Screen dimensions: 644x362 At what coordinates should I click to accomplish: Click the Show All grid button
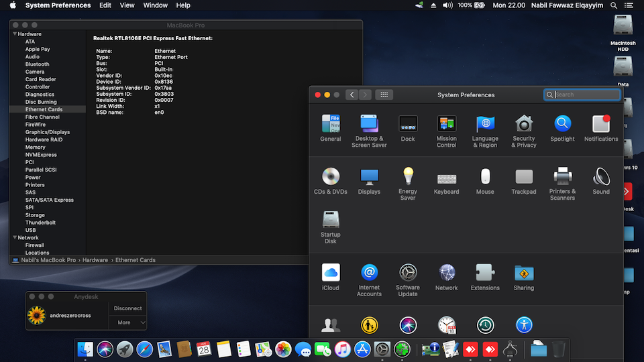coord(384,95)
